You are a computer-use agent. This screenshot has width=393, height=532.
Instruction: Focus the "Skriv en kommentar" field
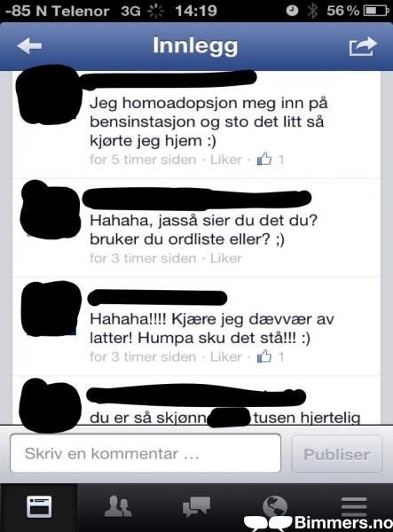145,453
